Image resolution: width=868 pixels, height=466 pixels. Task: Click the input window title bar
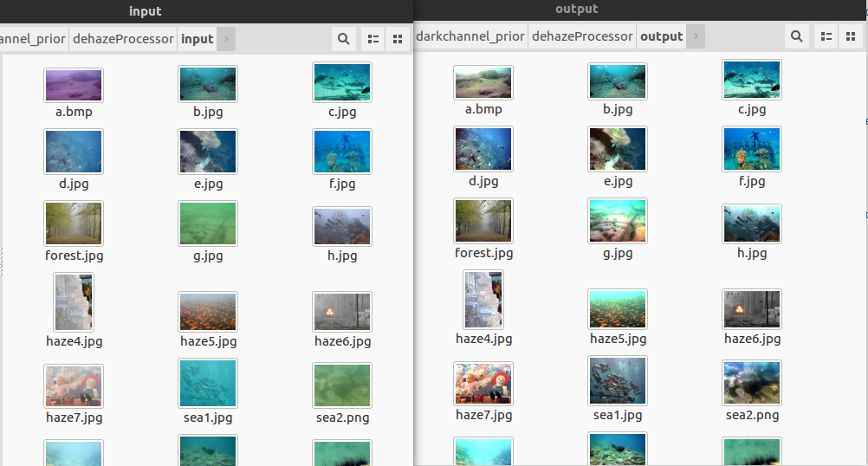206,11
